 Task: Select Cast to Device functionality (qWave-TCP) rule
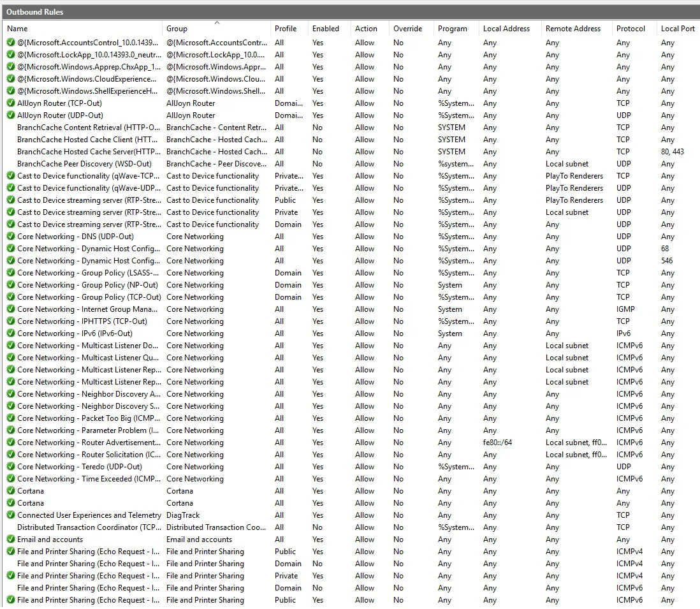[350, 176]
